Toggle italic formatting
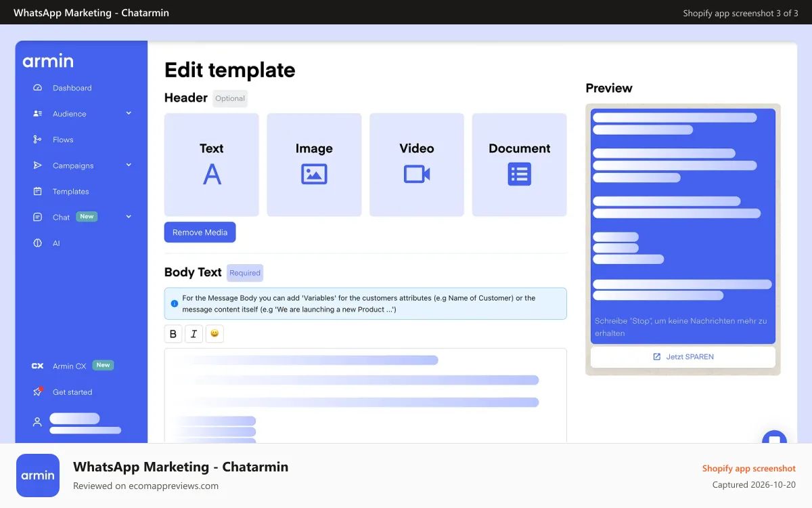The height and width of the screenshot is (508, 812). (x=194, y=334)
